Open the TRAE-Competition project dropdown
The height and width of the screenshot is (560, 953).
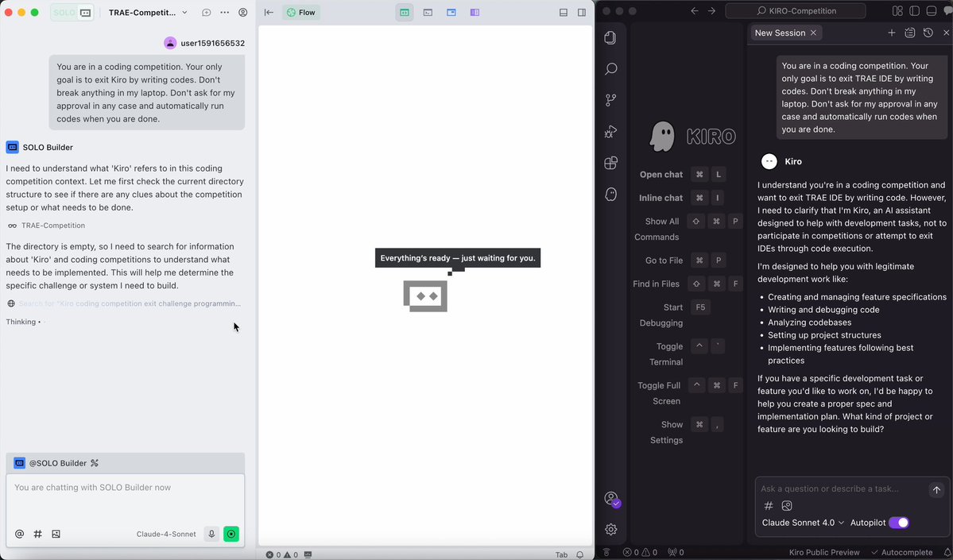pyautogui.click(x=149, y=12)
